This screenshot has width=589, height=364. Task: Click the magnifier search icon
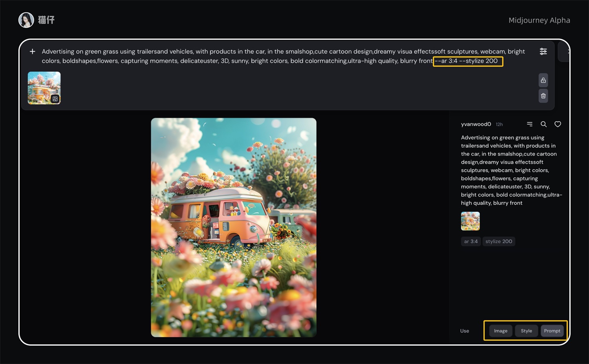543,124
